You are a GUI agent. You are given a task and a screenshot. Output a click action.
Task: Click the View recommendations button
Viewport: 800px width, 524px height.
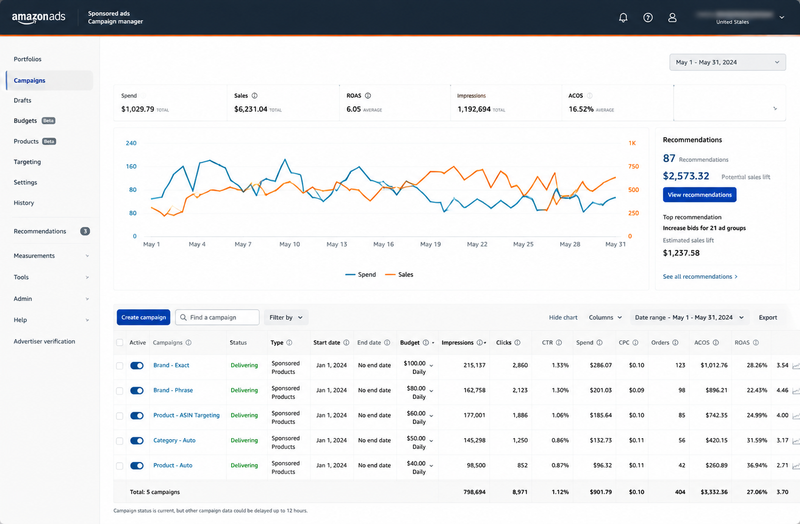pos(699,195)
